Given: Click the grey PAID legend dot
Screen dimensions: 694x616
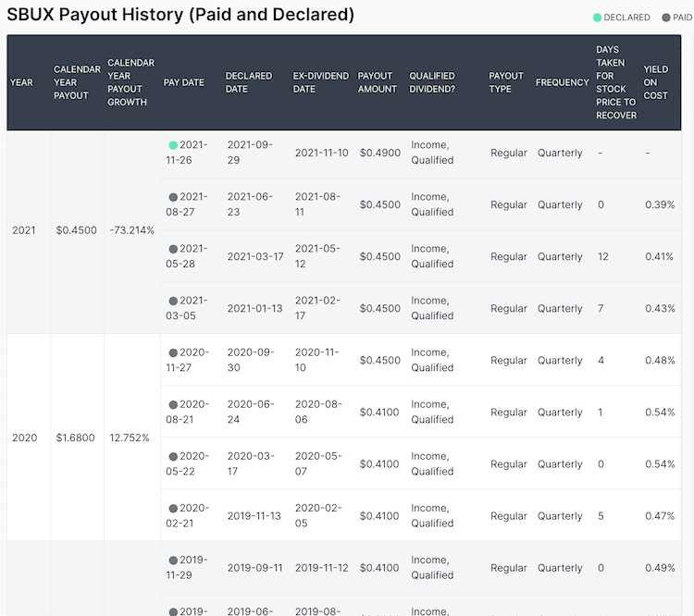Looking at the screenshot, I should click(x=666, y=18).
